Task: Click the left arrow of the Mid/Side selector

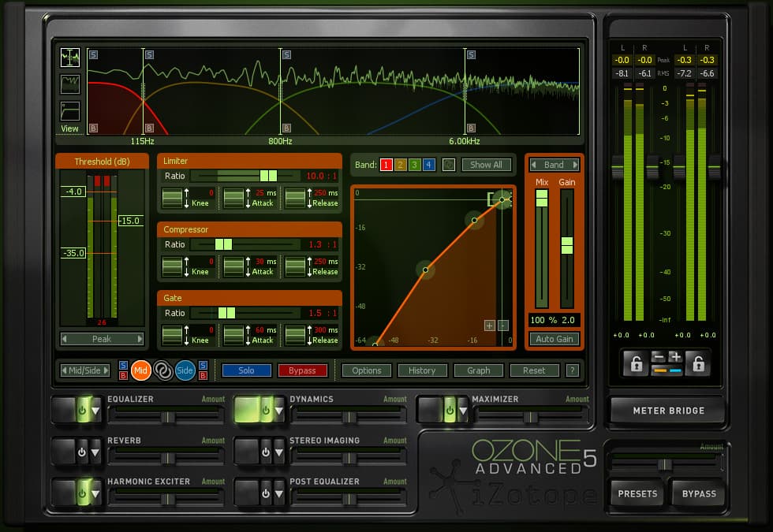Action: 64,370
